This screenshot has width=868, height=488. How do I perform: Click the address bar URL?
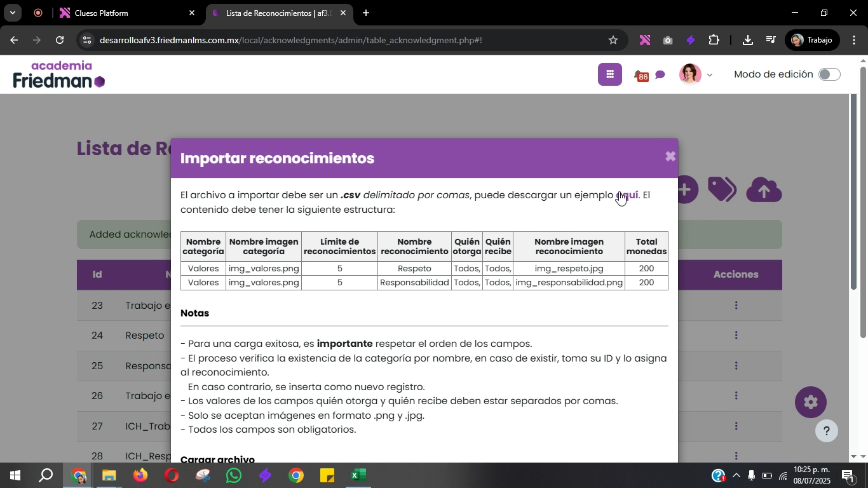click(291, 40)
